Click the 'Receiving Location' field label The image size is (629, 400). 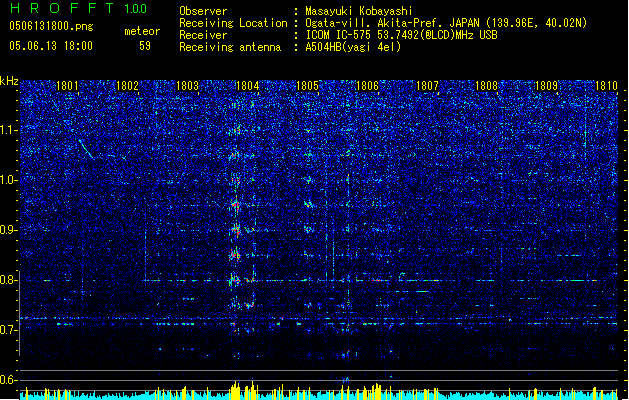click(233, 23)
